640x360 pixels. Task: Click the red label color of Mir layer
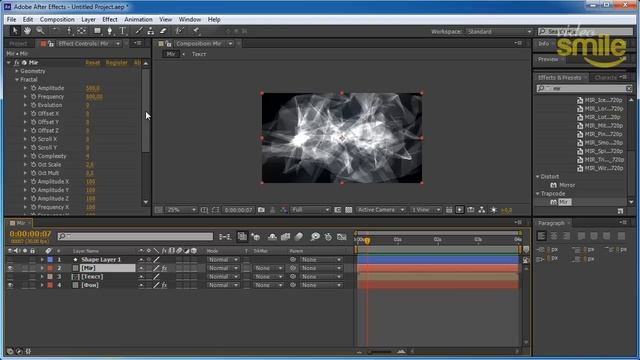point(50,268)
